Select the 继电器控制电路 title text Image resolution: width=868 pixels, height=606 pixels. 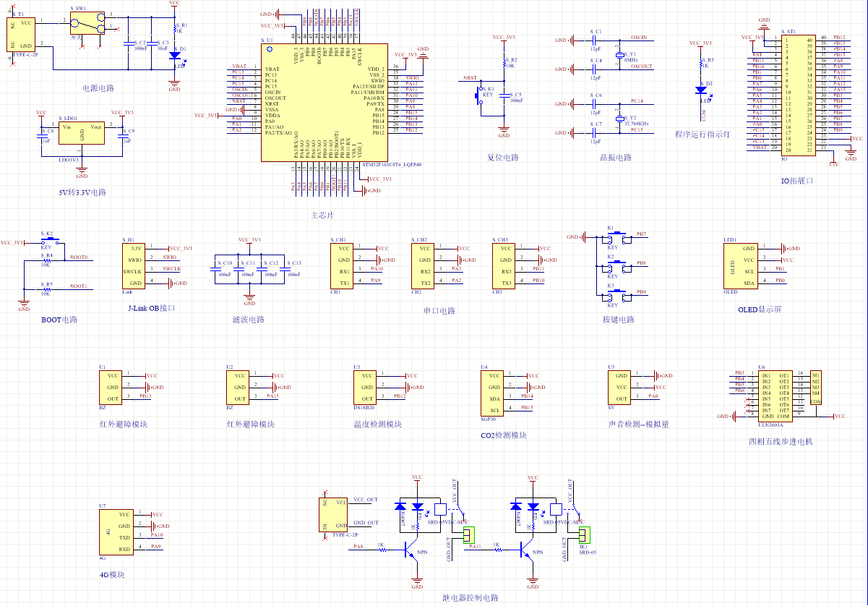[x=471, y=599]
